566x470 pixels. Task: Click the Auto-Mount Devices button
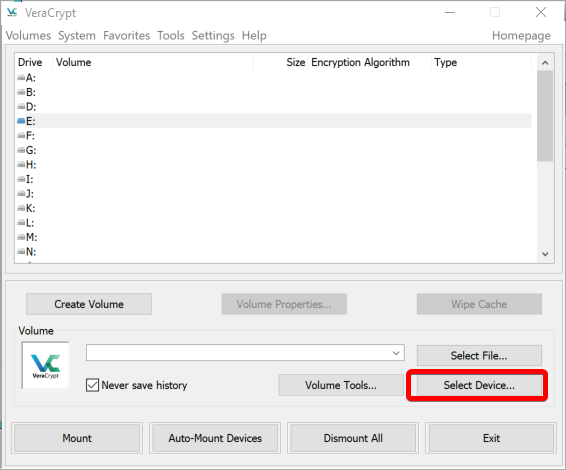215,438
